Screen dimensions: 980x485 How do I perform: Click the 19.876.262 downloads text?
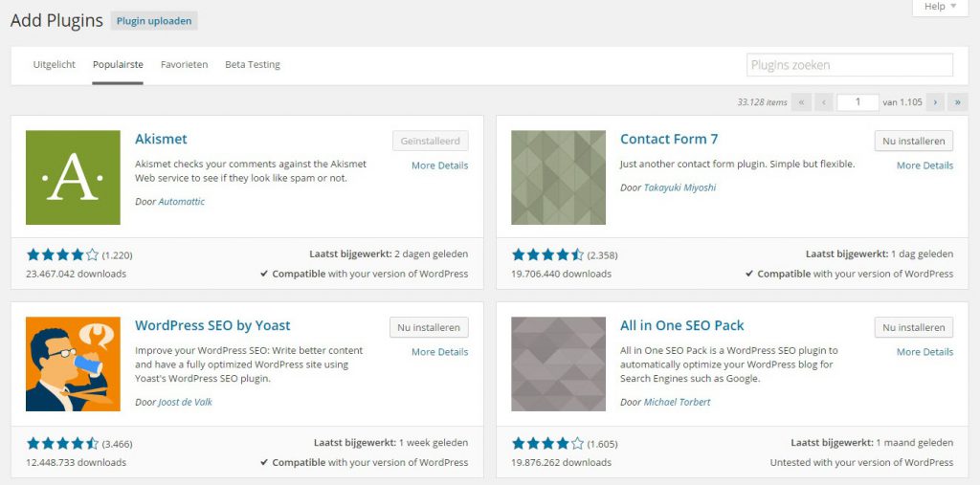[x=561, y=463]
